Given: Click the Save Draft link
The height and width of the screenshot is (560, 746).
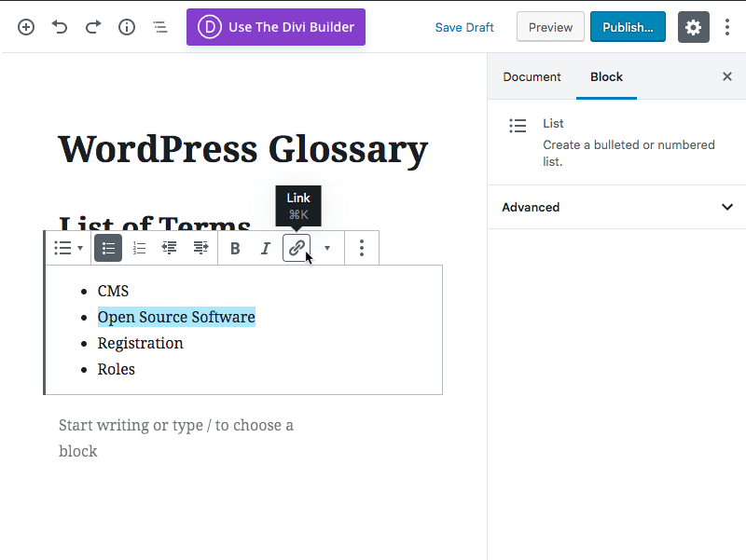Looking at the screenshot, I should 464,27.
